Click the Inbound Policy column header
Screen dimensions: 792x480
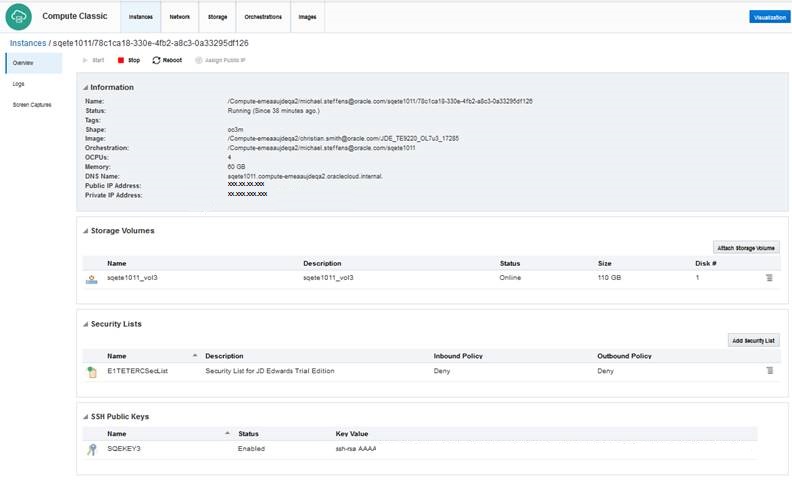pos(458,356)
